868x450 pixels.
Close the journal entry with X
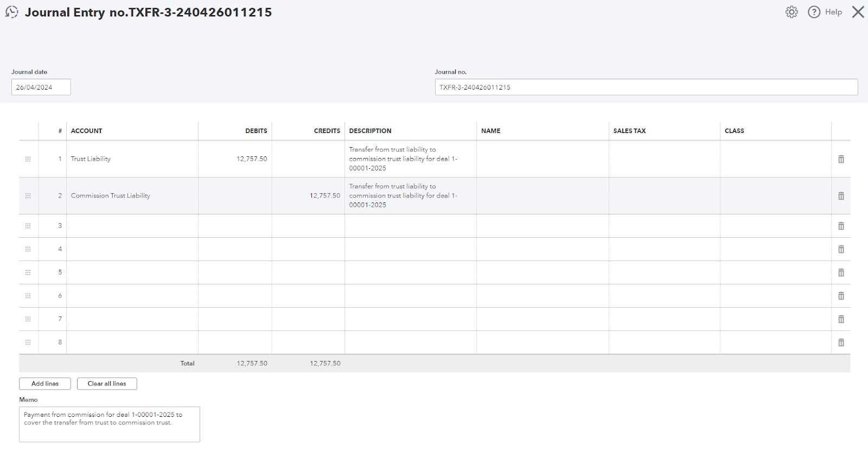(x=858, y=12)
